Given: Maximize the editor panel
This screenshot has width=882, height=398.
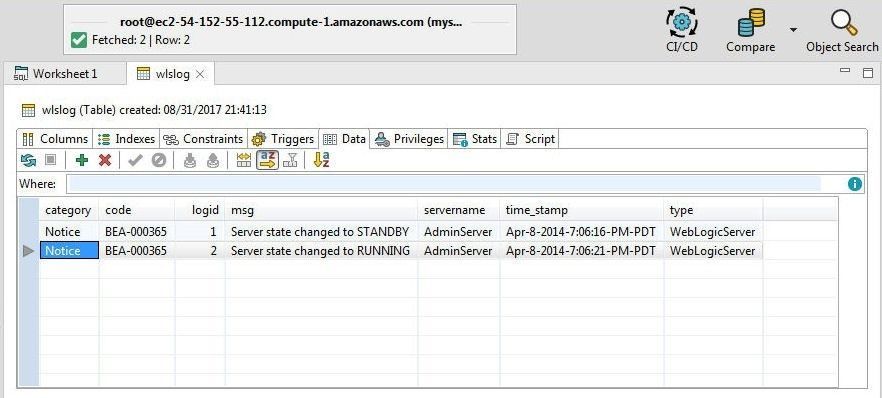Looking at the screenshot, I should click(x=867, y=73).
